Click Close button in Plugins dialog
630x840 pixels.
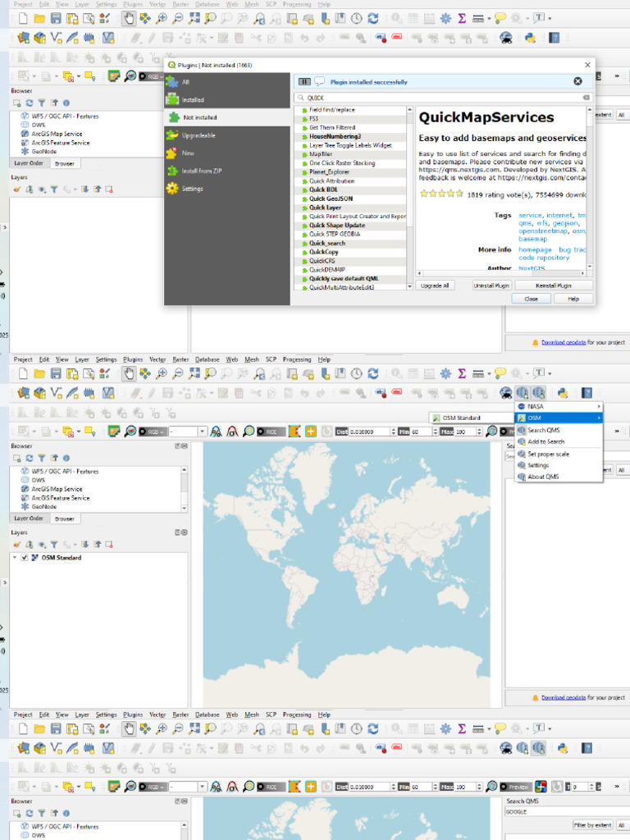531,299
